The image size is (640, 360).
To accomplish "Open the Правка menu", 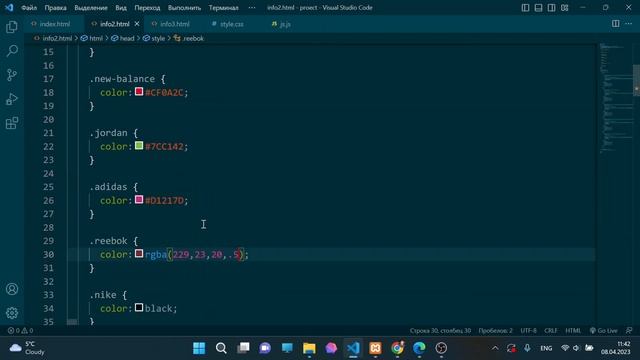I will (56, 8).
